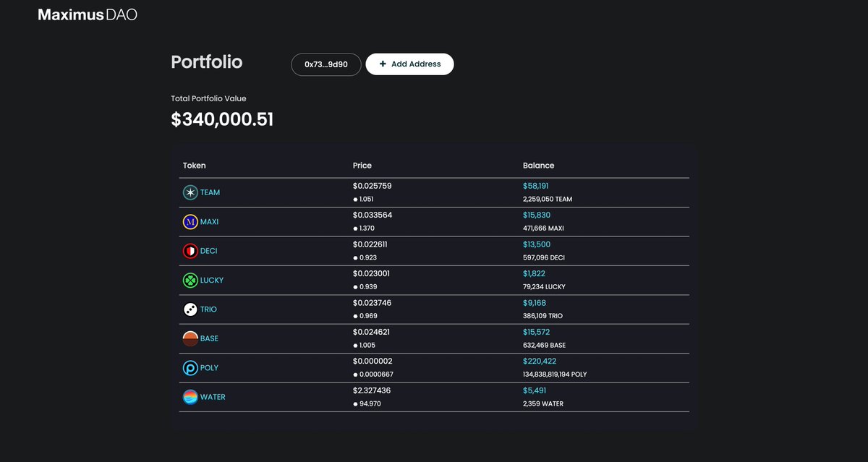Screen dimensions: 868x462
Task: Click the BASE token logo icon
Action: pyautogui.click(x=189, y=338)
